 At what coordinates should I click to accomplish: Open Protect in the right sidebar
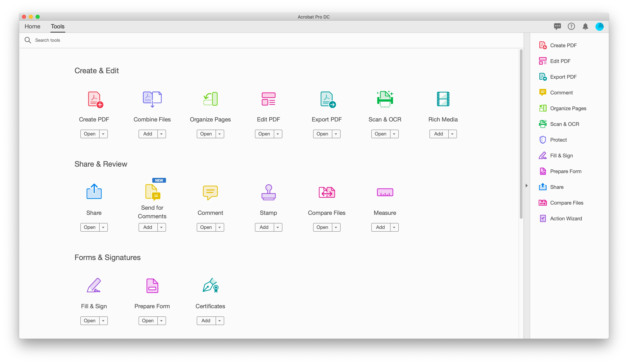tap(558, 140)
